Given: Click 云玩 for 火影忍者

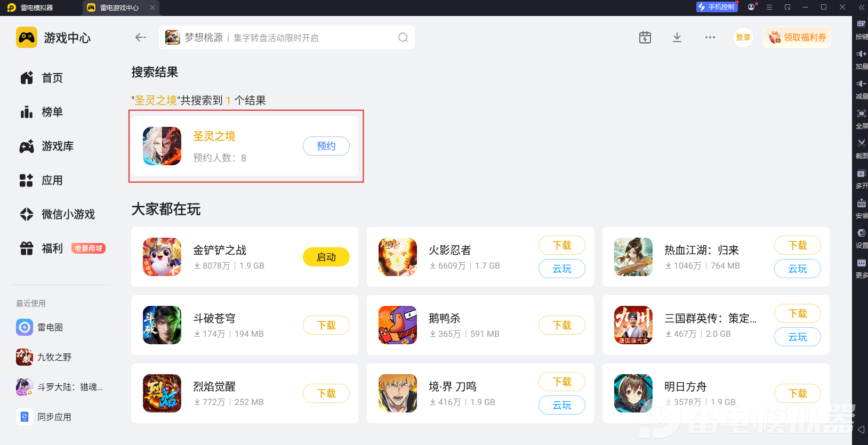Looking at the screenshot, I should (x=562, y=269).
